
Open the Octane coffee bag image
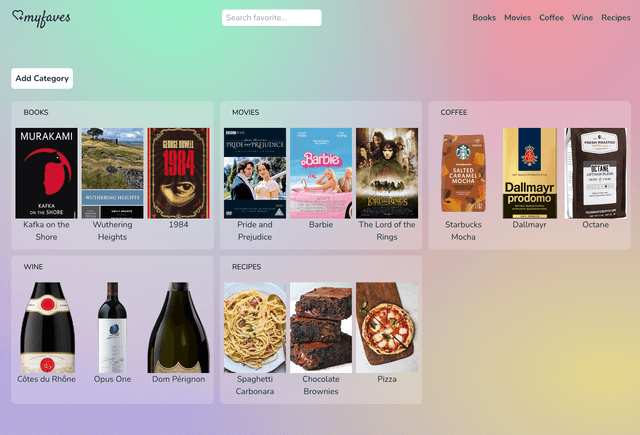point(595,173)
